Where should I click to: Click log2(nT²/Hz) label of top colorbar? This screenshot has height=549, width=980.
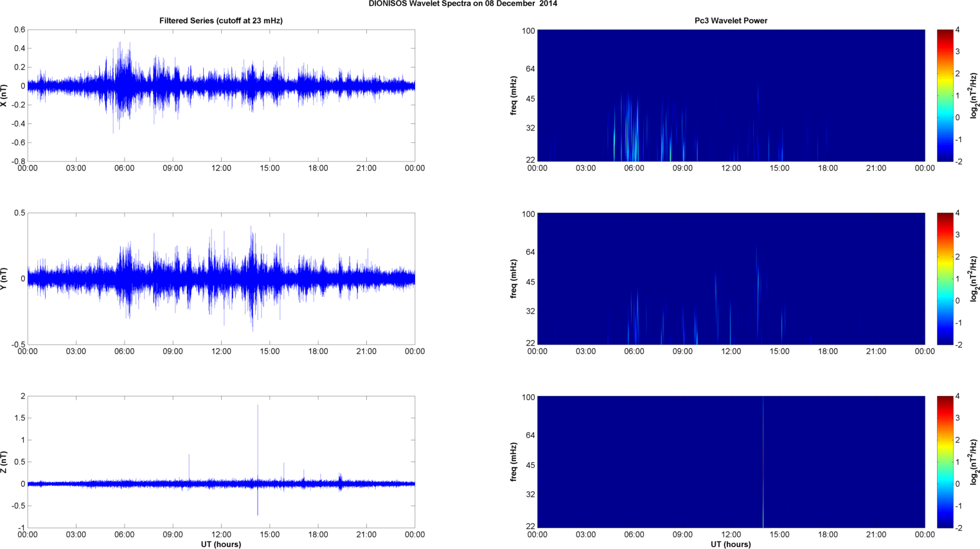click(x=974, y=96)
